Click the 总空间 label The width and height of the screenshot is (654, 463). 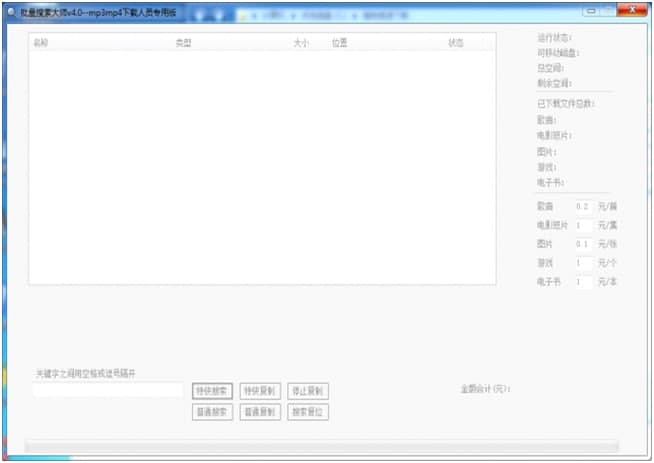pyautogui.click(x=551, y=68)
